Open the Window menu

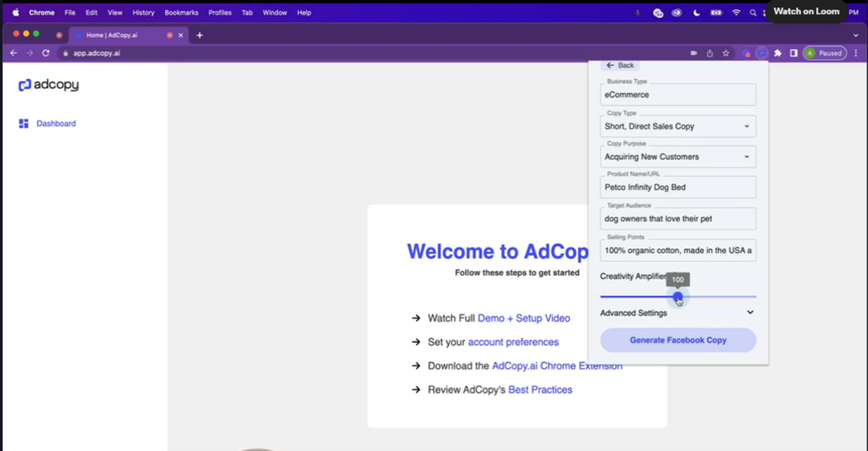tap(275, 12)
